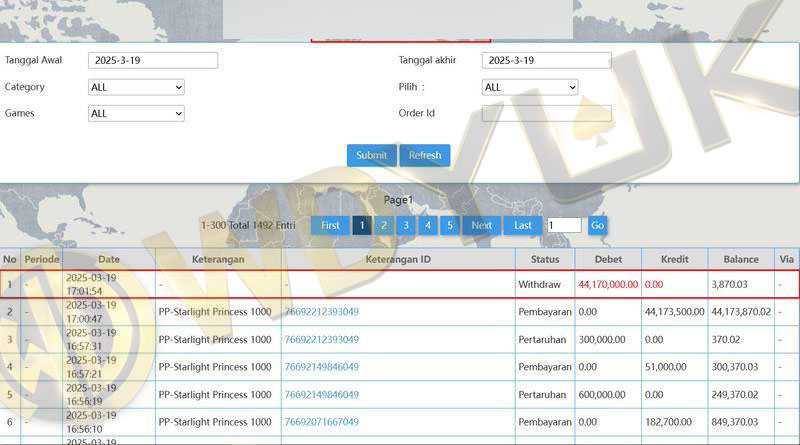Click the Submit button
The height and width of the screenshot is (445, 800).
pyautogui.click(x=371, y=155)
